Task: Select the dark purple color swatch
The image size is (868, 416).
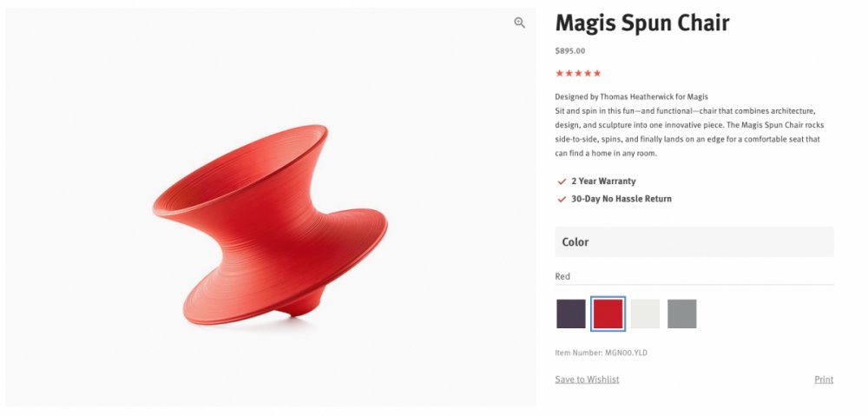Action: click(571, 314)
